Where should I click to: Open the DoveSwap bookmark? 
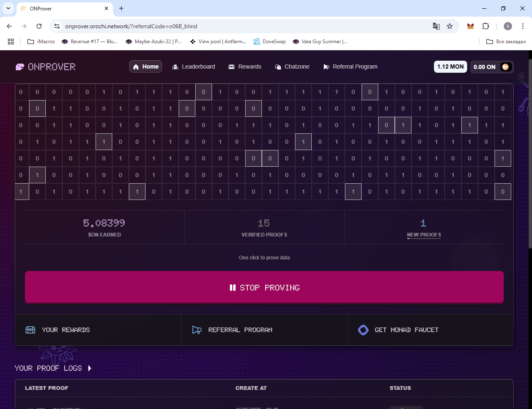[x=269, y=42]
